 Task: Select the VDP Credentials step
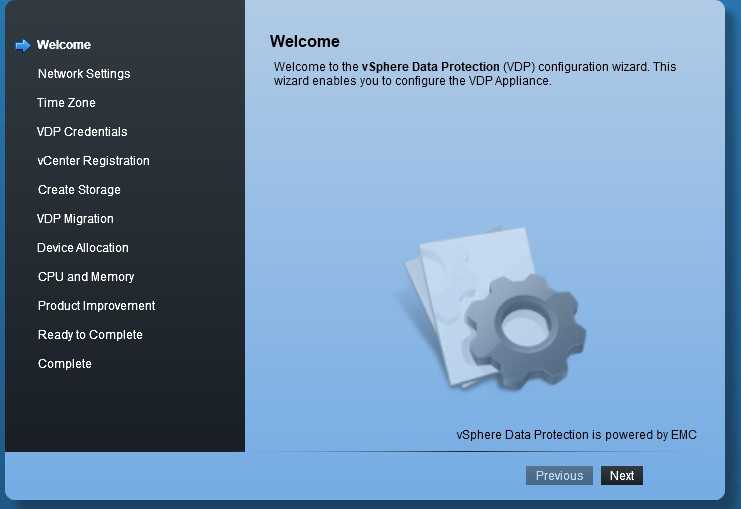[x=82, y=131]
